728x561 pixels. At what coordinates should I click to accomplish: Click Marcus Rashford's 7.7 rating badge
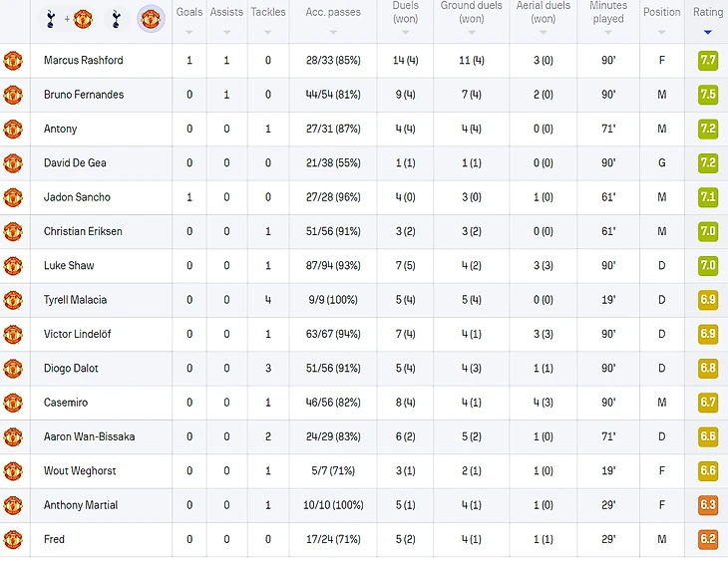click(x=708, y=61)
